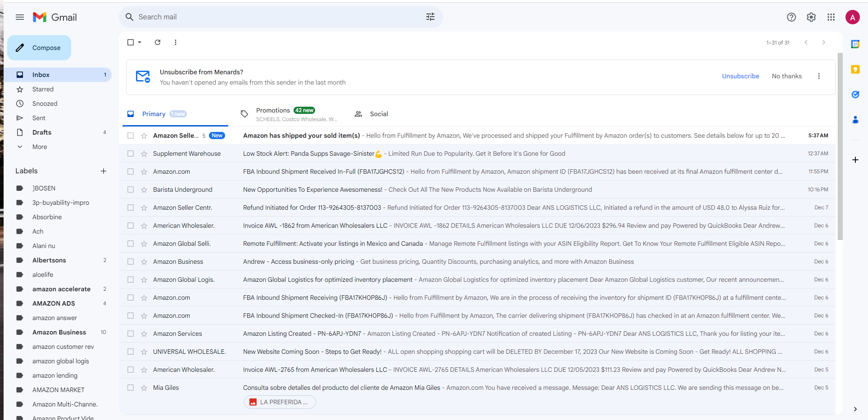
Task: Click the inbox vertical scrollbar
Action: (x=840, y=146)
